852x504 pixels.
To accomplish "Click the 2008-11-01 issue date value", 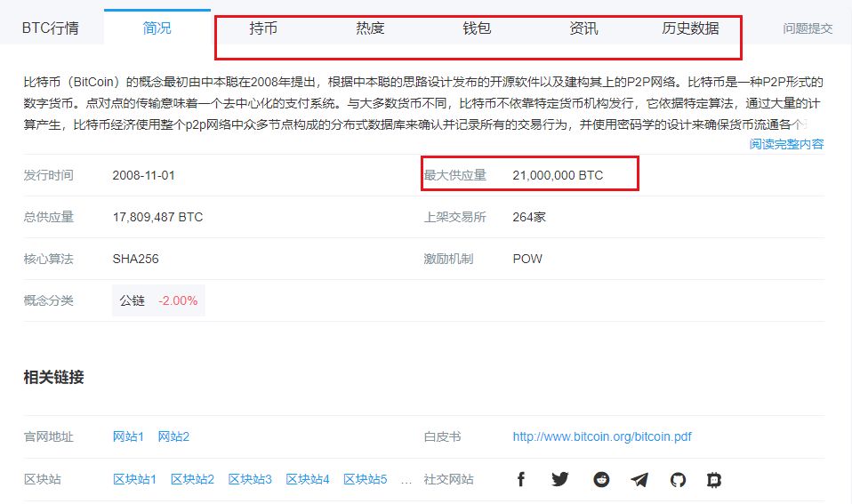I will pyautogui.click(x=143, y=175).
